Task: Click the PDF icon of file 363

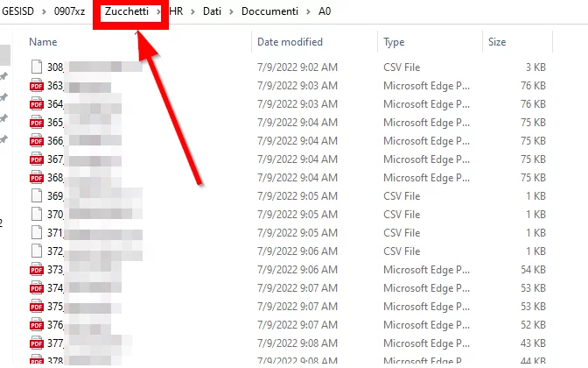Action: click(37, 86)
